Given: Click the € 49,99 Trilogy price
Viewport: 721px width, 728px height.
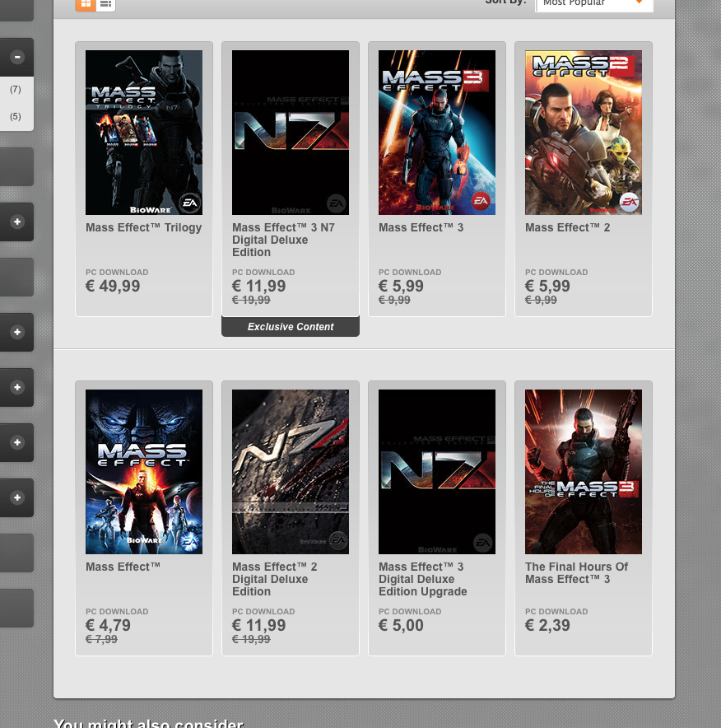Looking at the screenshot, I should point(113,286).
